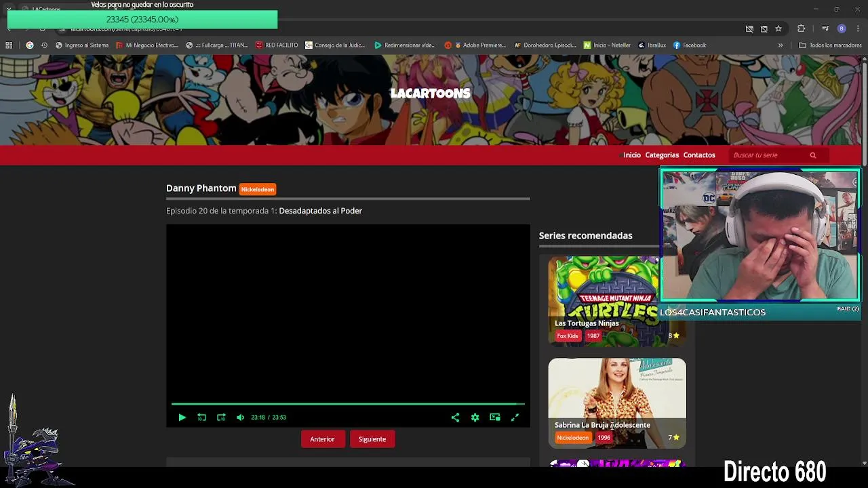Open the Inicio menu item

coord(632,155)
